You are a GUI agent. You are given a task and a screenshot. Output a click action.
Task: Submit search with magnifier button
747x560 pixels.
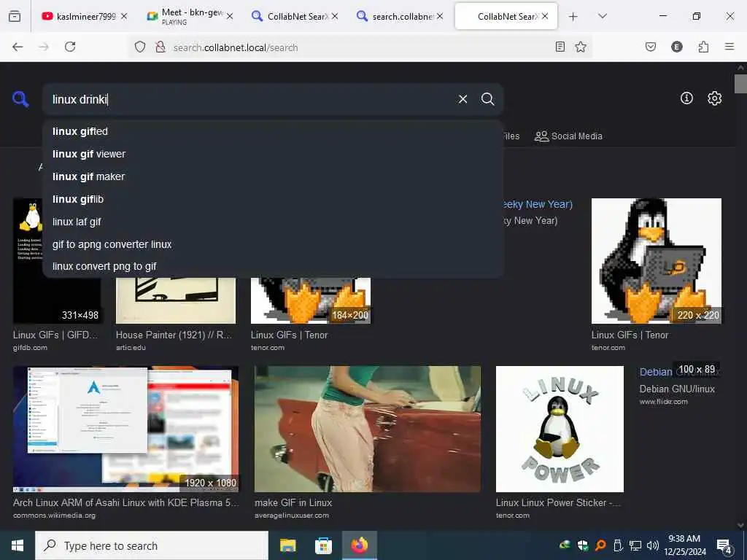click(488, 99)
